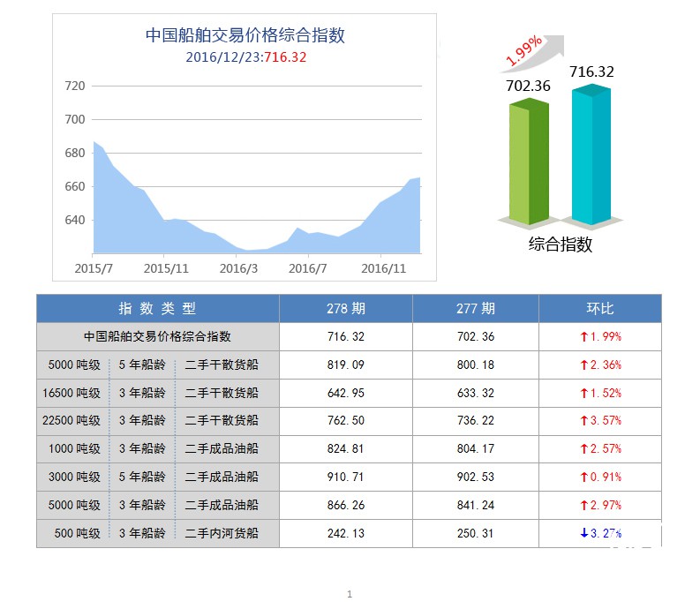Click x-axis label 2016/3
This screenshot has width=700, height=609.
tap(238, 268)
